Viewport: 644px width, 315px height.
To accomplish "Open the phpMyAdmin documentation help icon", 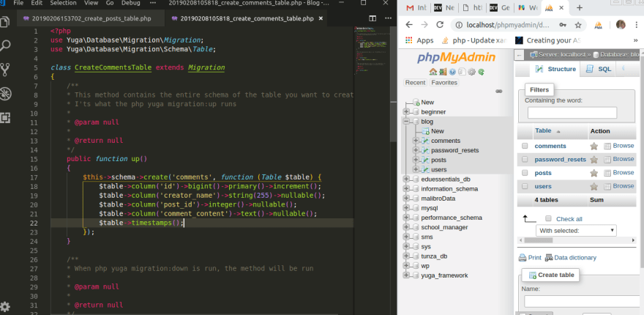I will [452, 72].
